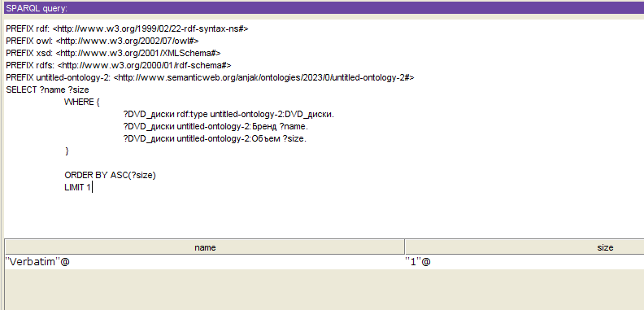Click the rdf:type triple line
The image size is (644, 310).
228,114
